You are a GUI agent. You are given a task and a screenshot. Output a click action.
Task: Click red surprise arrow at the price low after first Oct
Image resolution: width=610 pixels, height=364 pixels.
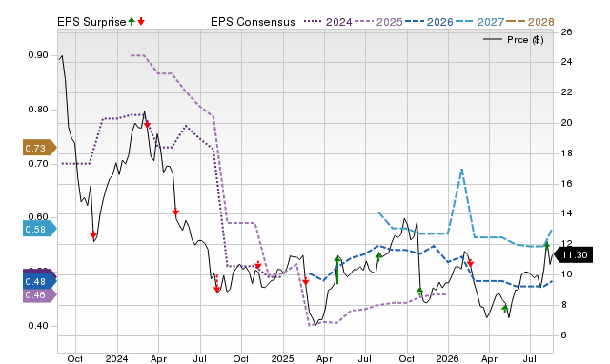coord(93,235)
